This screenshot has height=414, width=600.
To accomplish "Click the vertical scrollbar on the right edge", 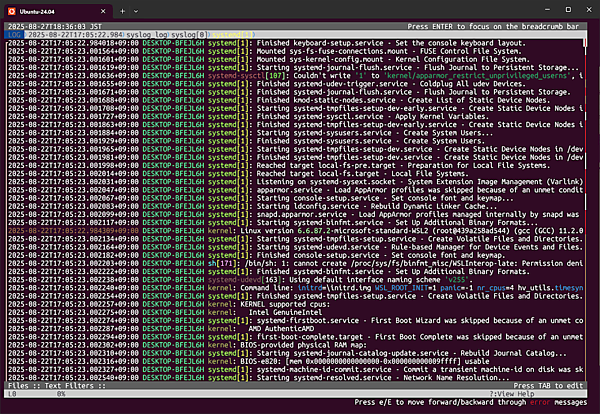I will click(596, 200).
